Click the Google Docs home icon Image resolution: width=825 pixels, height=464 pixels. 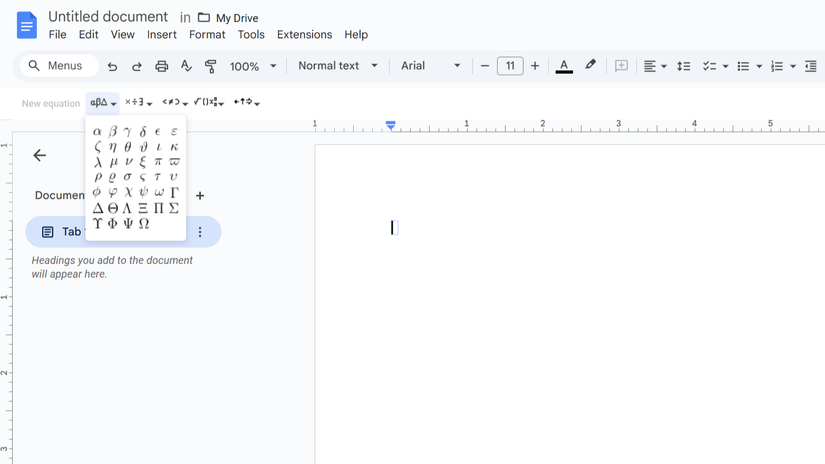pyautogui.click(x=27, y=25)
